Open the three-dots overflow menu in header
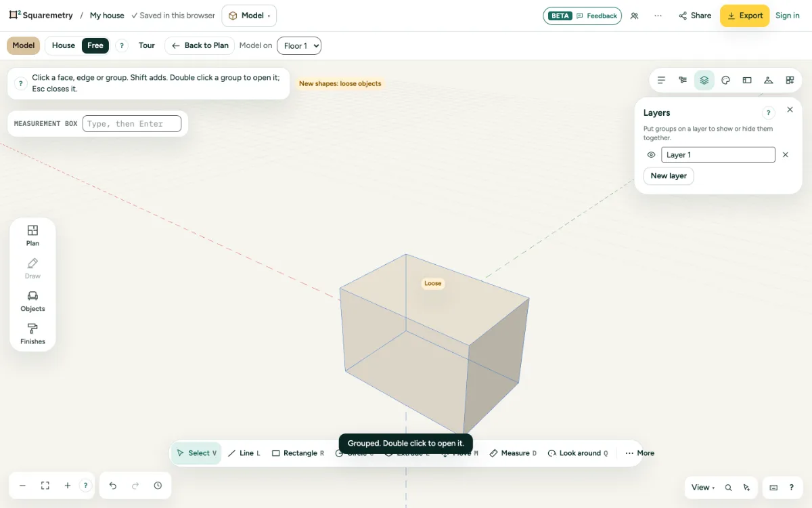This screenshot has height=508, width=812. coord(658,16)
